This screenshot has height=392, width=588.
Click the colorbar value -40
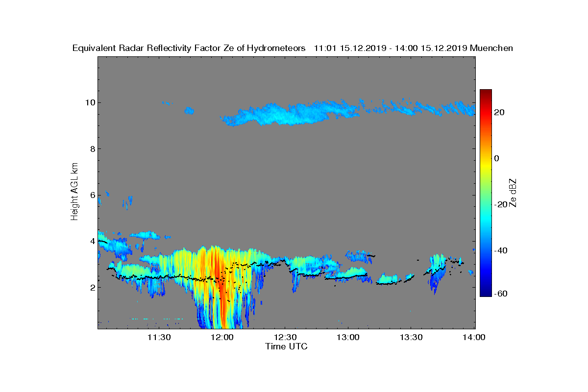[x=500, y=250]
